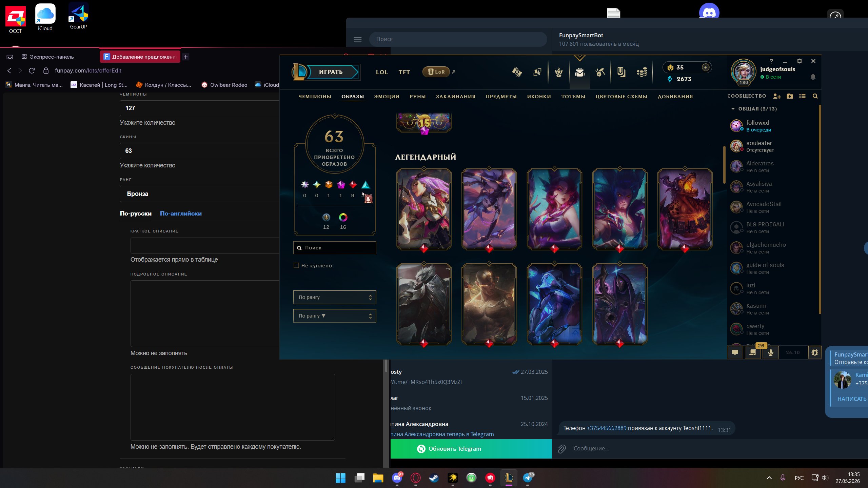Add a friend in the social panel
The height and width of the screenshot is (488, 868).
pos(777,96)
